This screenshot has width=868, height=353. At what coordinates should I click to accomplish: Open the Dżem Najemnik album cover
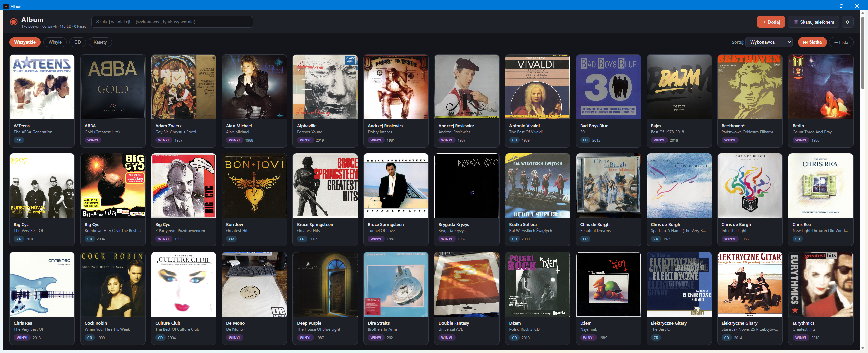[609, 284]
